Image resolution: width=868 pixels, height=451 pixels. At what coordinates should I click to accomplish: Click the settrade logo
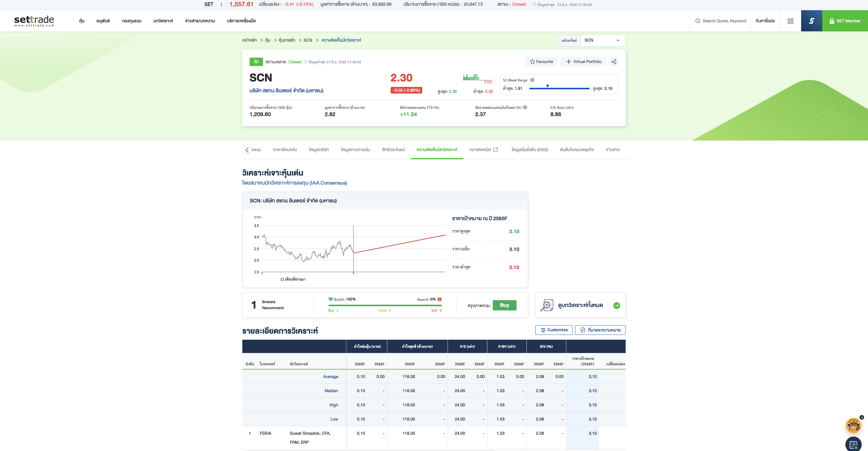[x=34, y=21]
